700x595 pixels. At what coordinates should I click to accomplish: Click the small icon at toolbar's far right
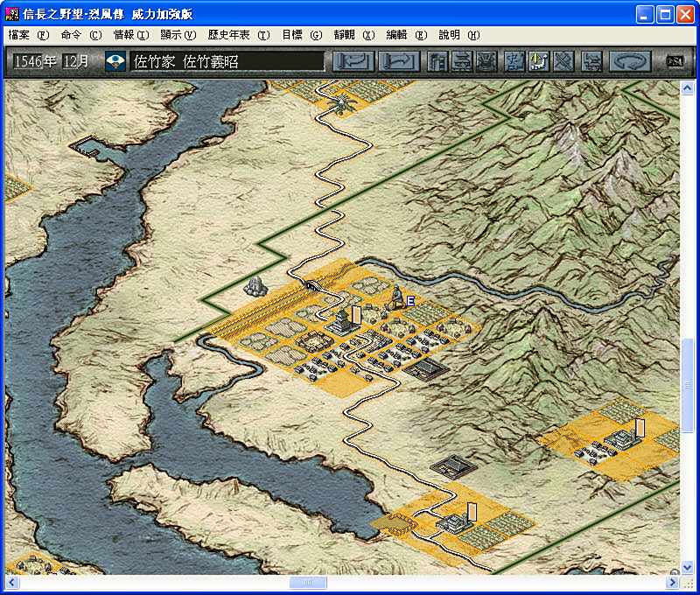(675, 61)
